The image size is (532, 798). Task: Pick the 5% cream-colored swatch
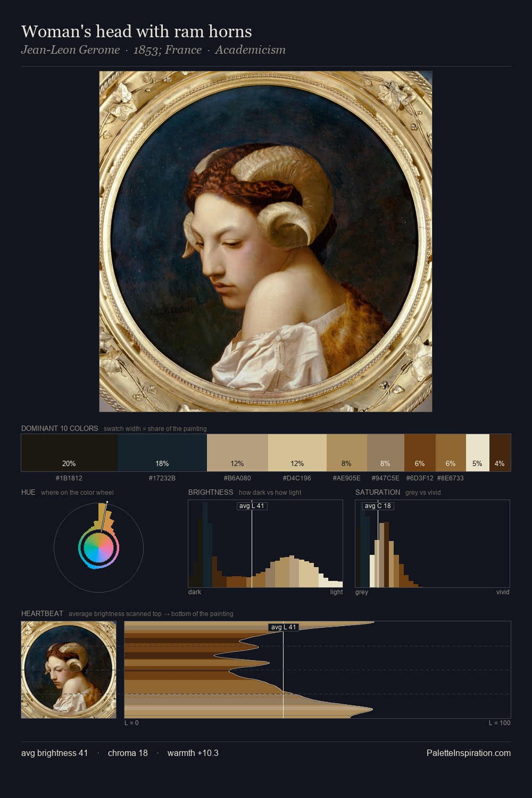[x=477, y=453]
